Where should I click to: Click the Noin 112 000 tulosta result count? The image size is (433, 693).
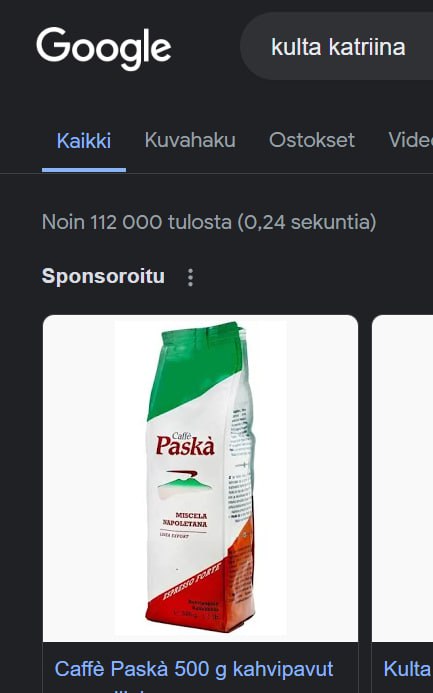tap(209, 222)
